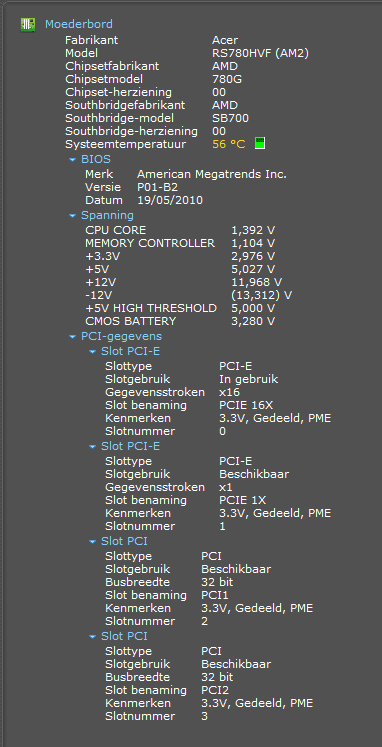Select the -12V voltage reading
Screen dimensions: 382x747
point(261,295)
